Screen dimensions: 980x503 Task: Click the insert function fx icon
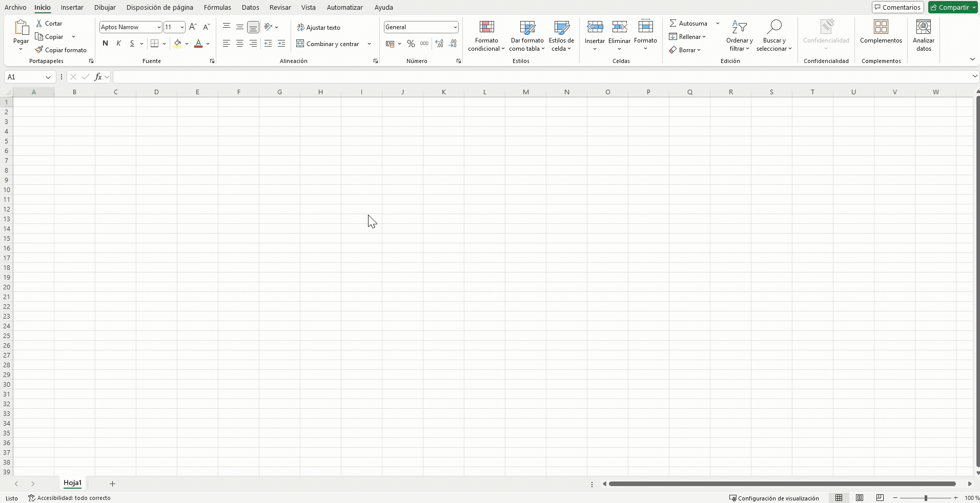pos(98,77)
